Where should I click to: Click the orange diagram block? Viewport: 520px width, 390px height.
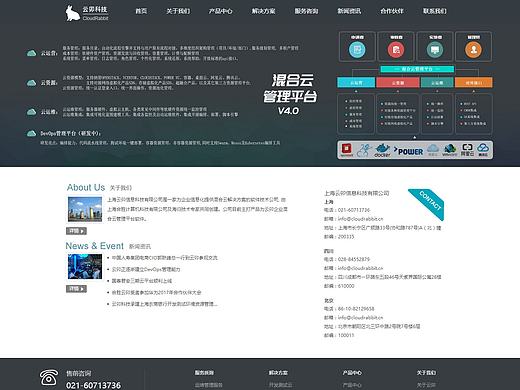pyautogui.click(x=473, y=82)
